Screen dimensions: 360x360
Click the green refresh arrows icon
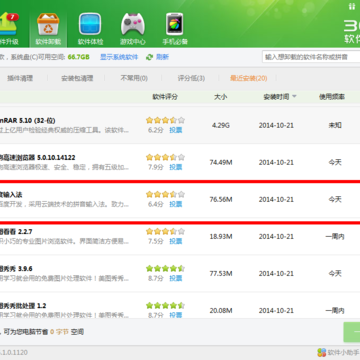149,57
